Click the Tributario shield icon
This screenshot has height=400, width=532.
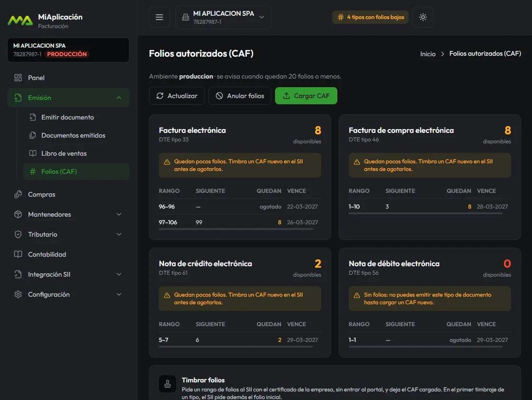click(x=18, y=234)
